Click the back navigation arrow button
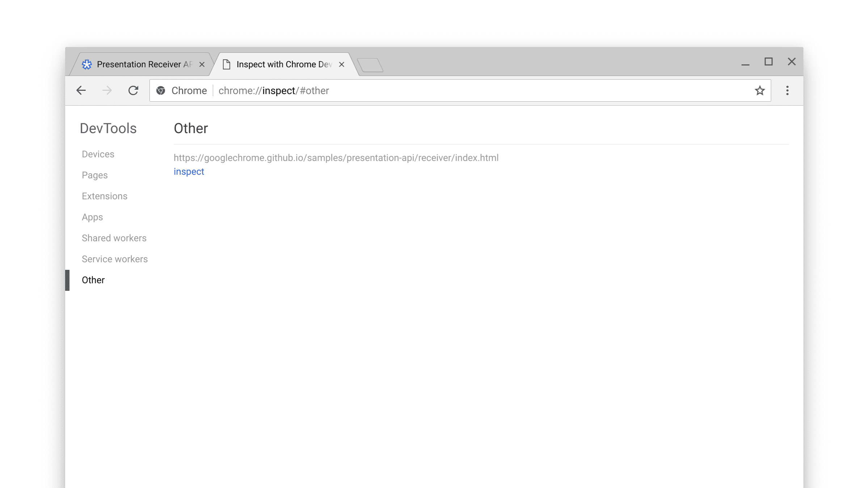 (80, 90)
